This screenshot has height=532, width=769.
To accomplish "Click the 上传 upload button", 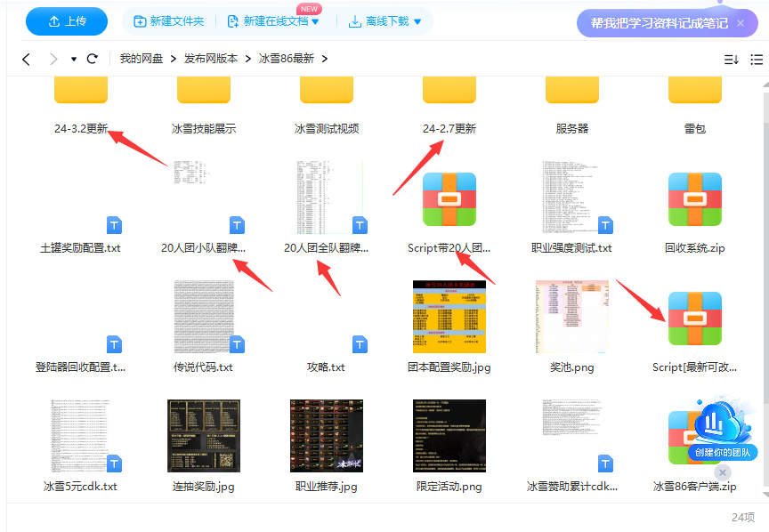I will click(66, 21).
